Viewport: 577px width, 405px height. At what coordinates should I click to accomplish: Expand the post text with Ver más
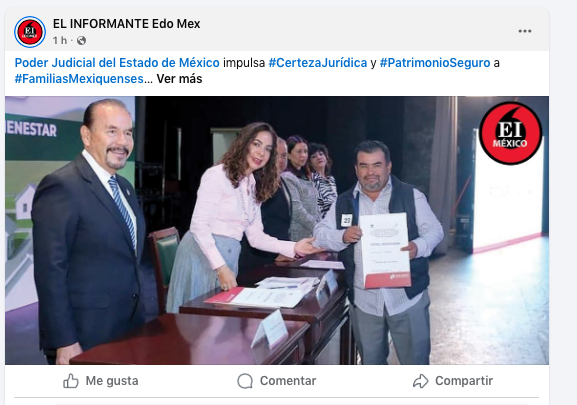point(179,79)
